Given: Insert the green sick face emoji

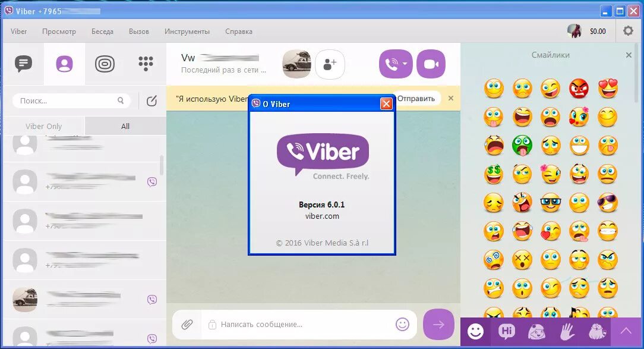Looking at the screenshot, I should pyautogui.click(x=522, y=146).
